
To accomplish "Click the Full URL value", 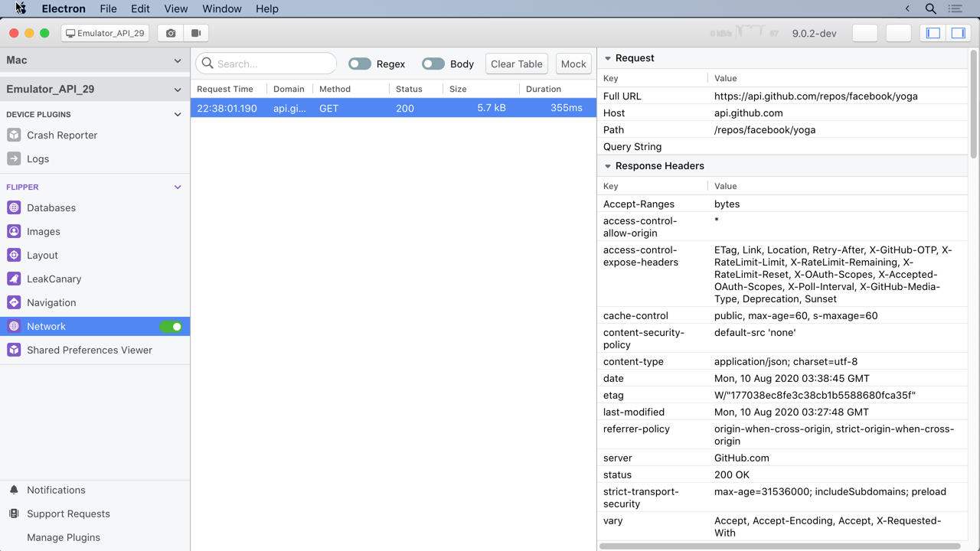I will pyautogui.click(x=816, y=96).
